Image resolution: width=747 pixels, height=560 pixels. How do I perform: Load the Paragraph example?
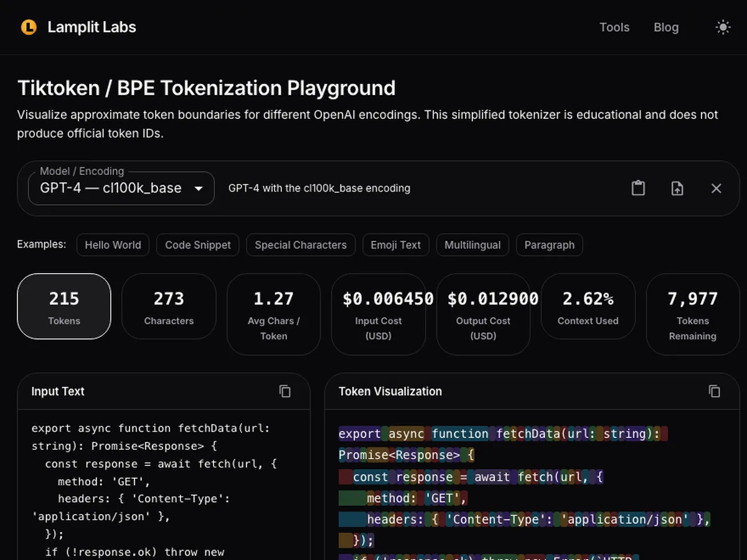pyautogui.click(x=550, y=245)
